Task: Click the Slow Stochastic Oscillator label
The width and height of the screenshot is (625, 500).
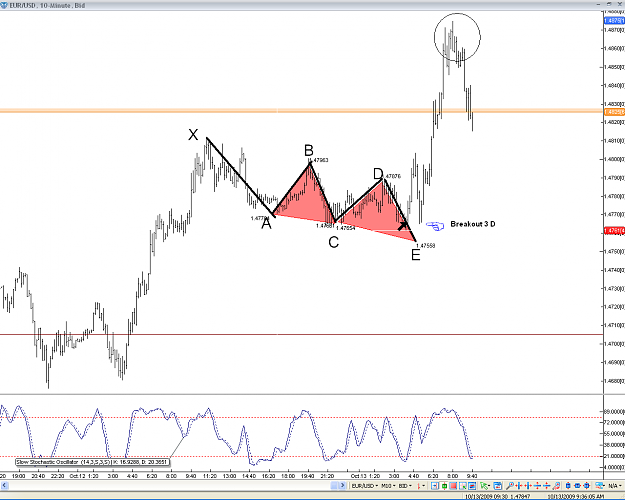Action: [92, 462]
